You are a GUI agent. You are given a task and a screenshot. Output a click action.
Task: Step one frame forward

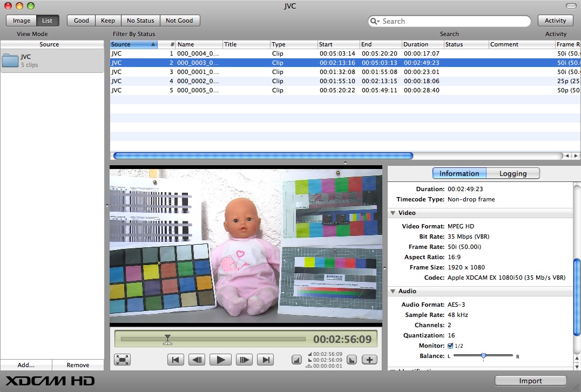pos(244,360)
